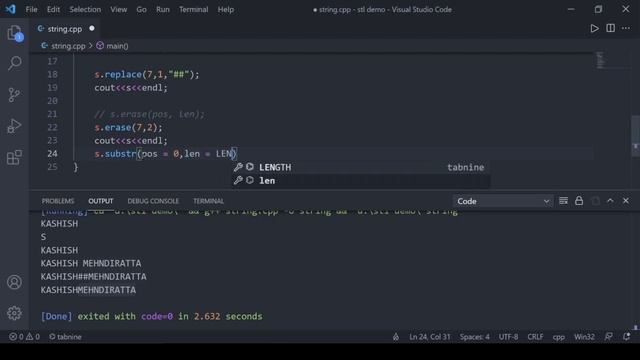The height and width of the screenshot is (360, 640).
Task: Close the bottom panel
Action: point(626,201)
